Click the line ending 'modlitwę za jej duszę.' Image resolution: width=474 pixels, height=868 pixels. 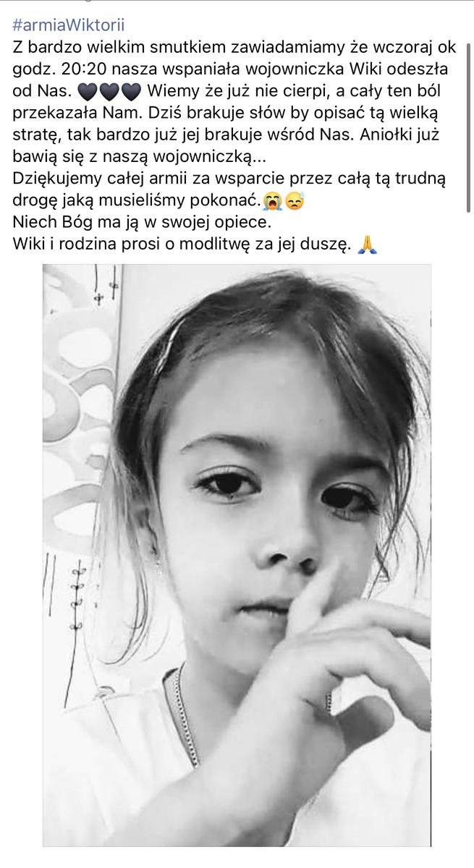click(x=182, y=245)
